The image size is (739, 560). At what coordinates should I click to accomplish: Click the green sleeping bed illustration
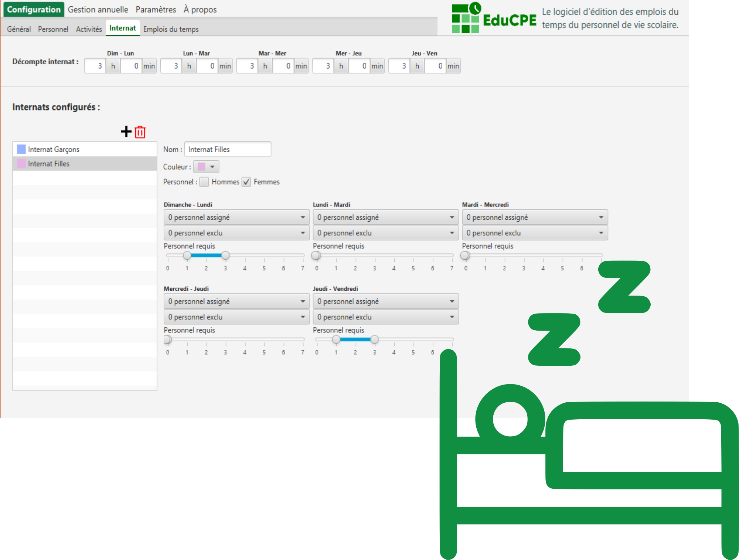(x=589, y=410)
